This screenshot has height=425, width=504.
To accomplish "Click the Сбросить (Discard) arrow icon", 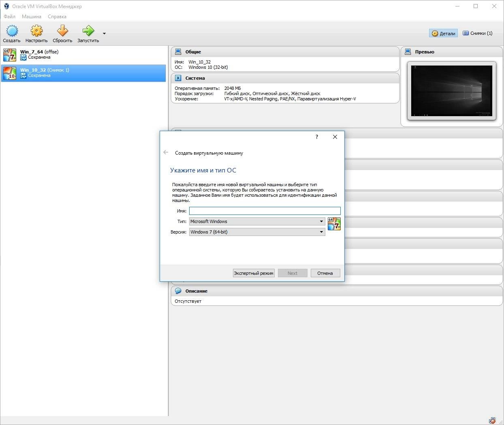I will [x=62, y=31].
